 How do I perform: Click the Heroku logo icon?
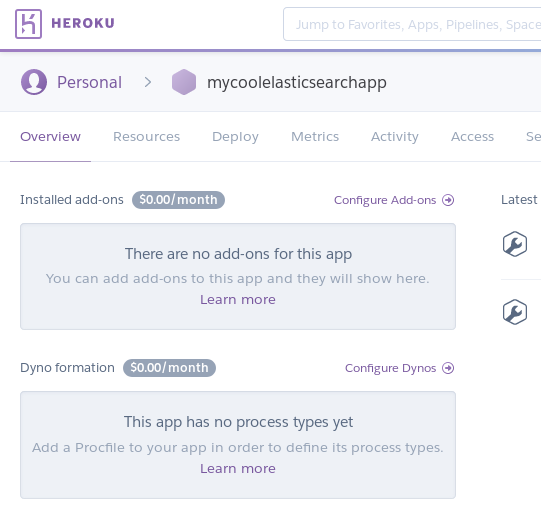(x=28, y=24)
